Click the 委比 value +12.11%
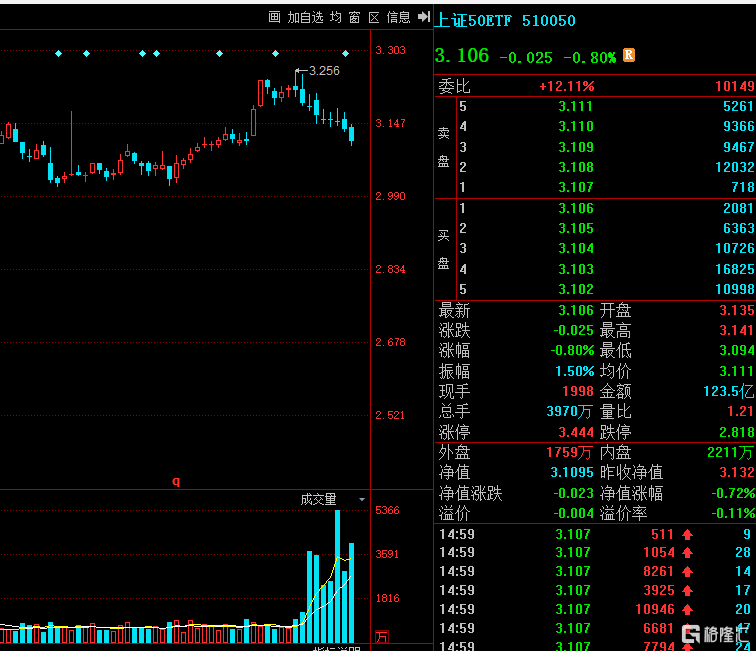The image size is (756, 651). point(567,86)
